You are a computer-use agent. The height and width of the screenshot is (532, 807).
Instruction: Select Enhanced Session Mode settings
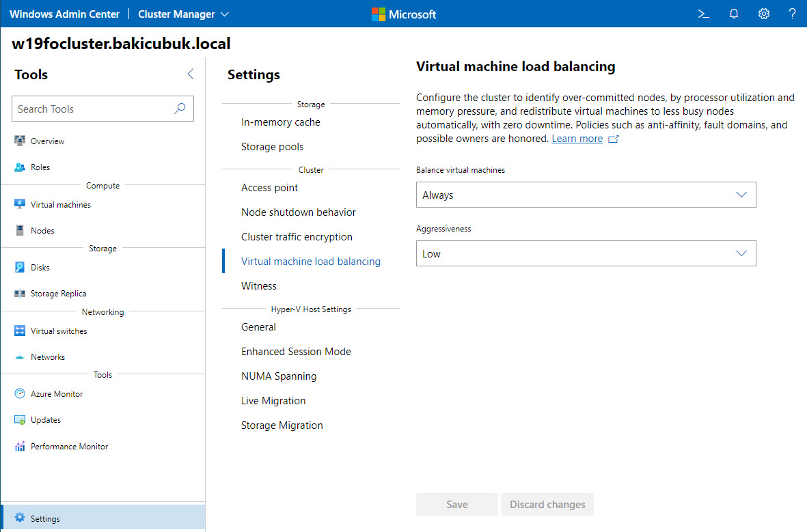point(296,352)
